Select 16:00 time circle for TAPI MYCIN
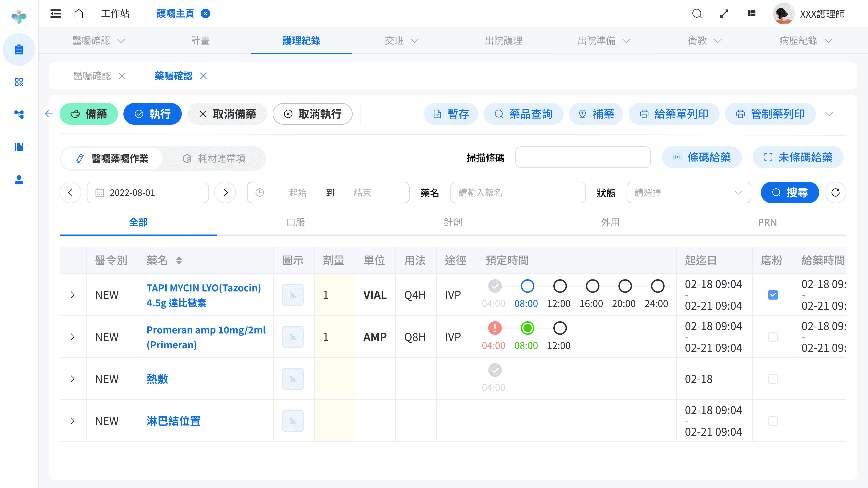868x488 pixels. [592, 286]
